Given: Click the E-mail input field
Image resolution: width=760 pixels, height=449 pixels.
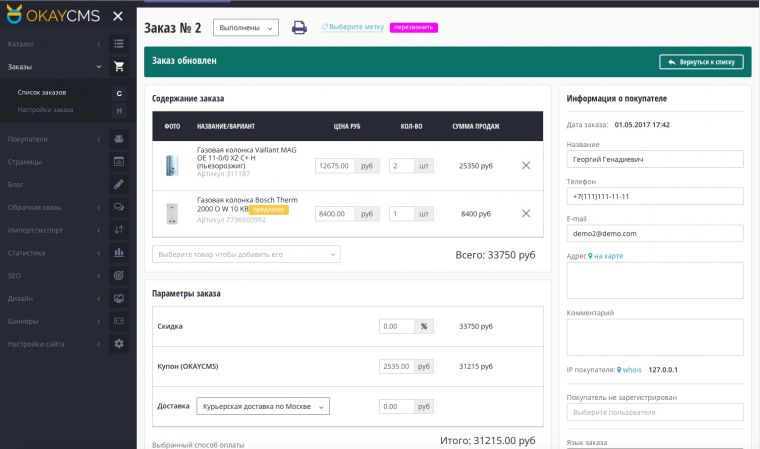Looking at the screenshot, I should tap(654, 233).
